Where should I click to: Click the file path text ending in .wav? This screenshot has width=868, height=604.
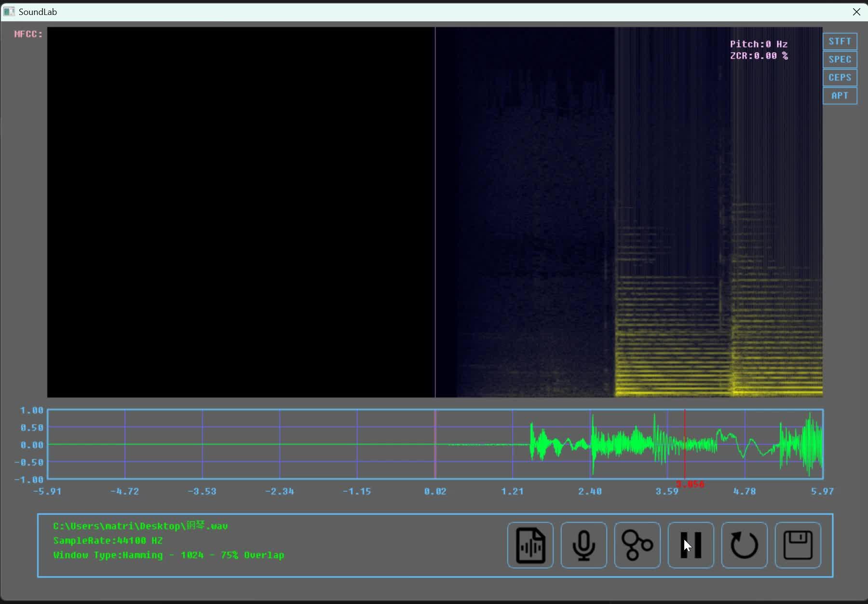pos(140,526)
